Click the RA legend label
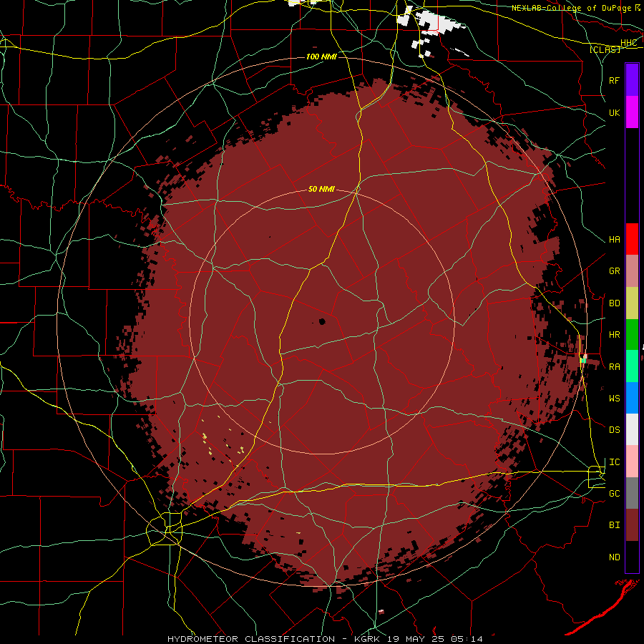This screenshot has height=644, width=644. [614, 367]
